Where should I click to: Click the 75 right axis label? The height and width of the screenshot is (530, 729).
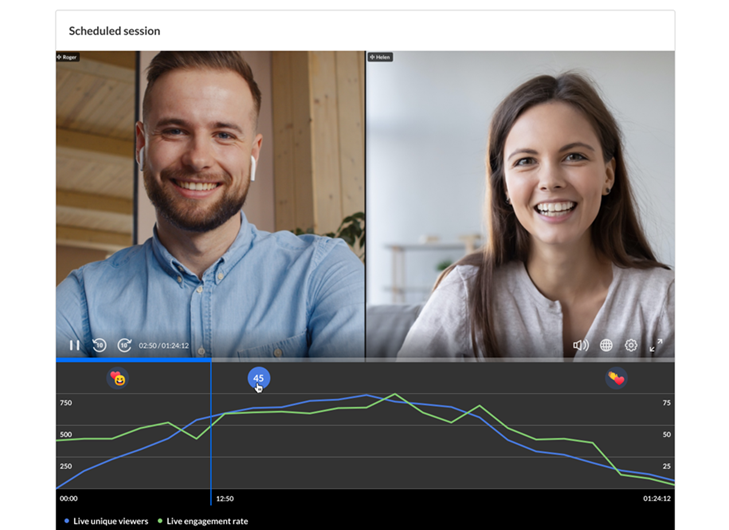point(666,403)
